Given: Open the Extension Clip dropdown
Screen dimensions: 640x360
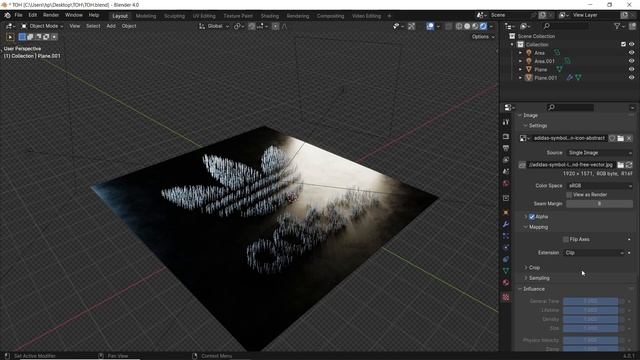Looking at the screenshot, I should pyautogui.click(x=594, y=253).
